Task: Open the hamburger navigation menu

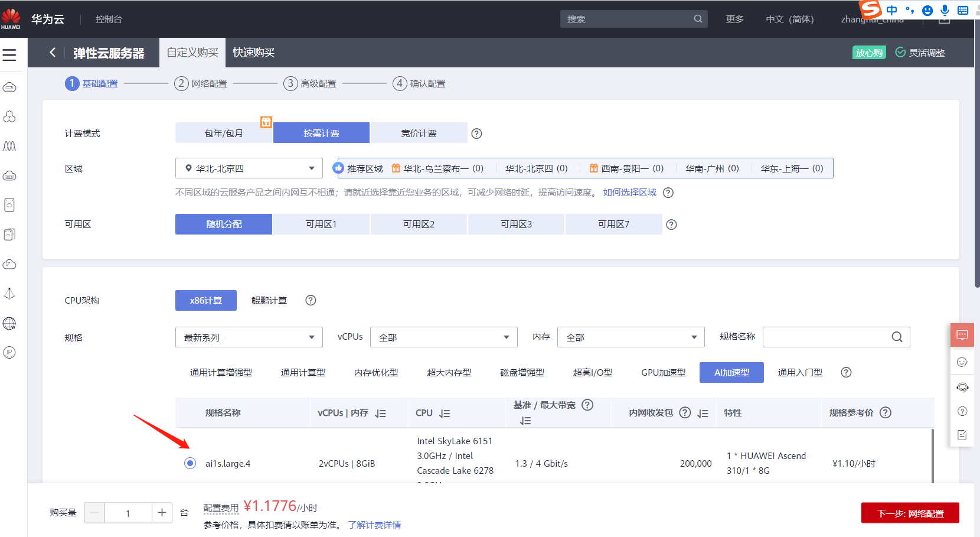Action: pos(9,55)
